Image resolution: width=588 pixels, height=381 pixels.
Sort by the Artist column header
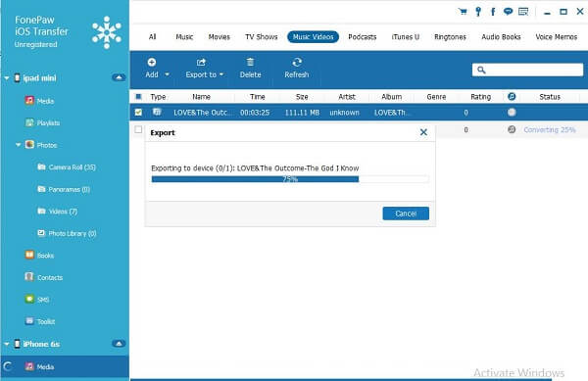347,97
